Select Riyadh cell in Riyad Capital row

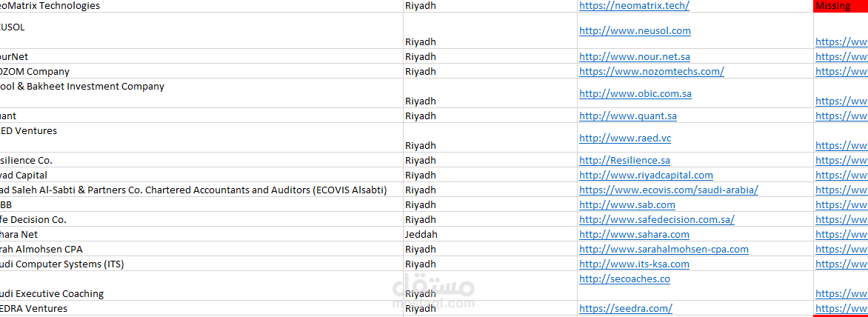[490, 175]
